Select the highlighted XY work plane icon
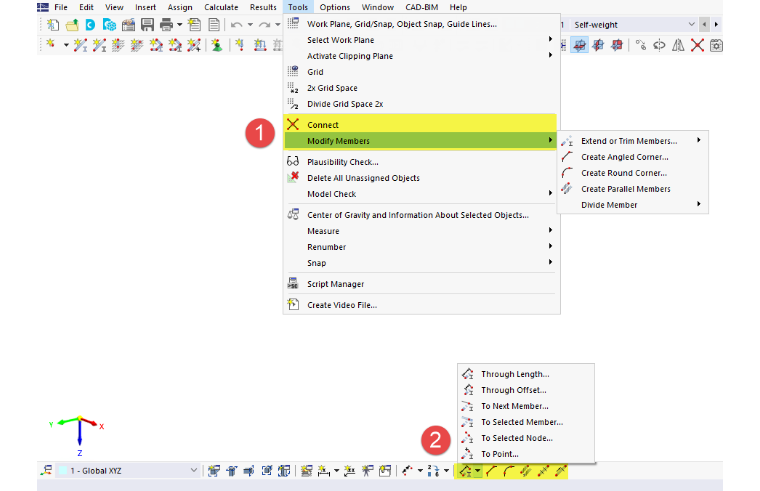This screenshot has width=760, height=491. tap(579, 45)
